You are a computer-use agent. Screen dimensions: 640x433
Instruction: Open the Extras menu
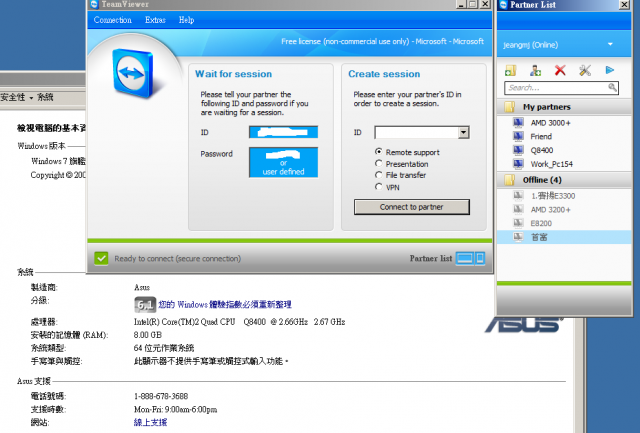click(155, 20)
